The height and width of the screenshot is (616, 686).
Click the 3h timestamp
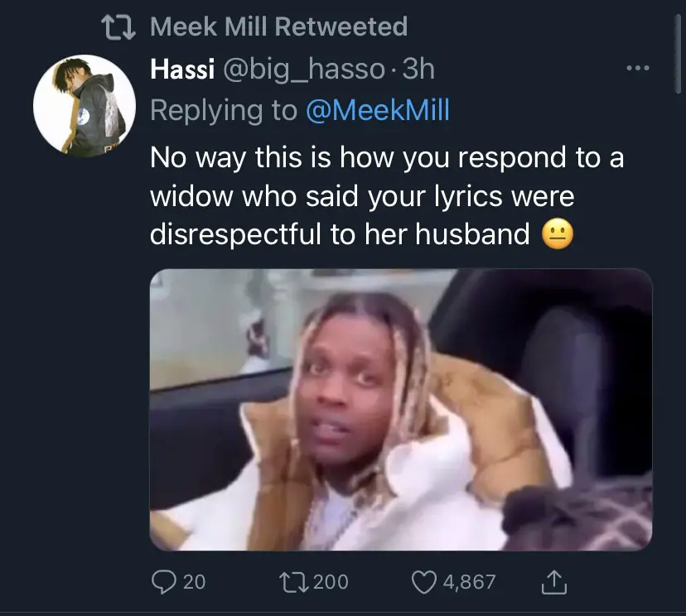pyautogui.click(x=418, y=70)
